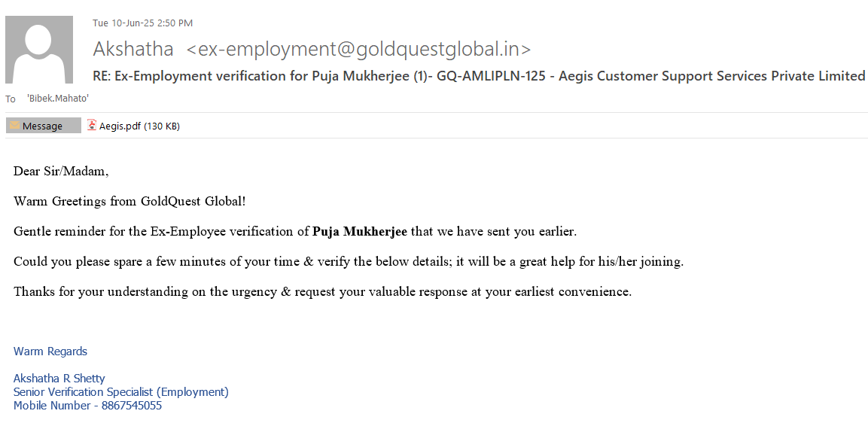Screen dimensions: 868x423
Task: Click the ex-employment@goldquestglobal.in email address
Action: click(358, 50)
